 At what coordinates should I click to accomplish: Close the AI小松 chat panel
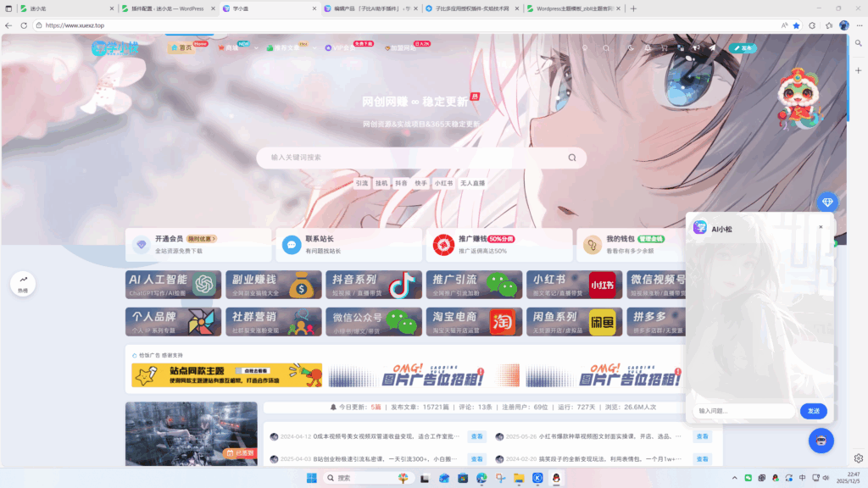pos(821,227)
